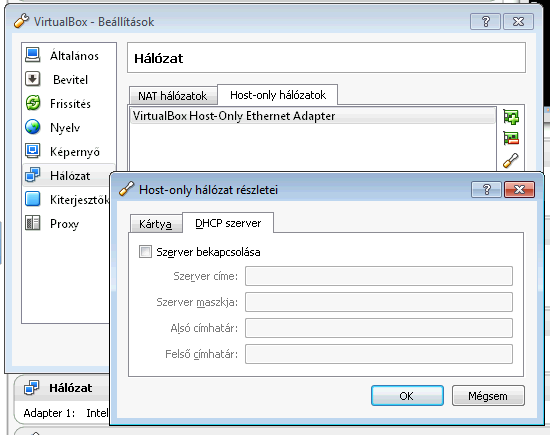Open Bevitel settings category
Screen dimensions: 550x435
point(69,79)
